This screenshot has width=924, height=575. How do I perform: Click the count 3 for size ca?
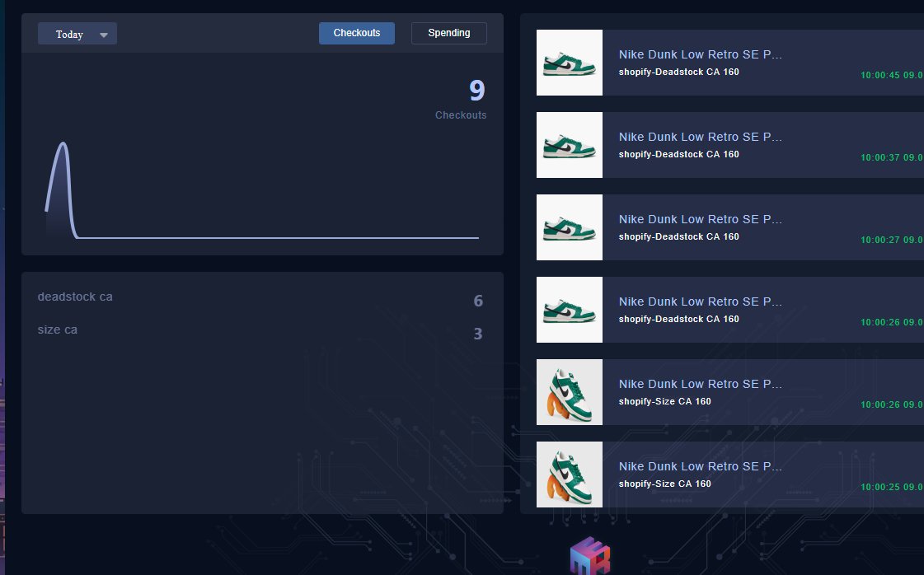478,334
